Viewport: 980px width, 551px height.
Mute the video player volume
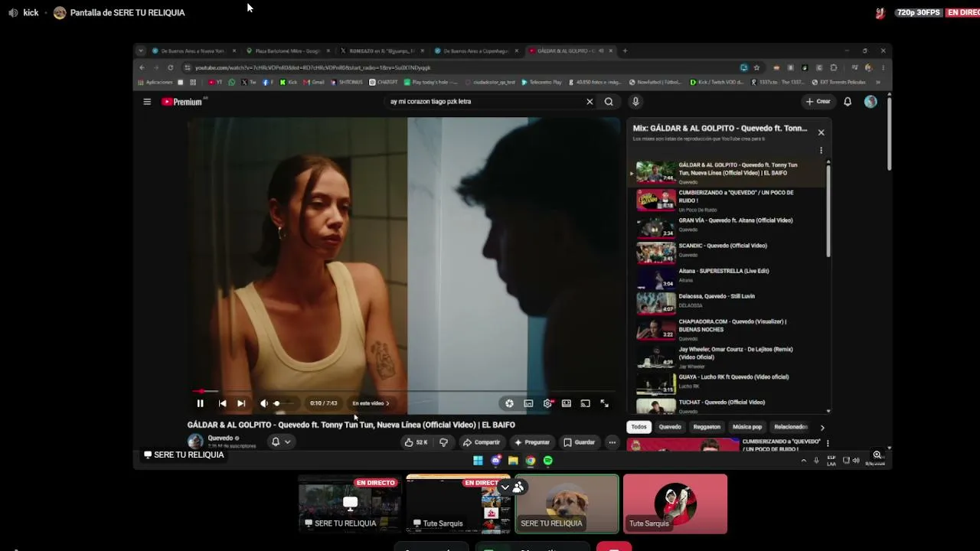[264, 403]
